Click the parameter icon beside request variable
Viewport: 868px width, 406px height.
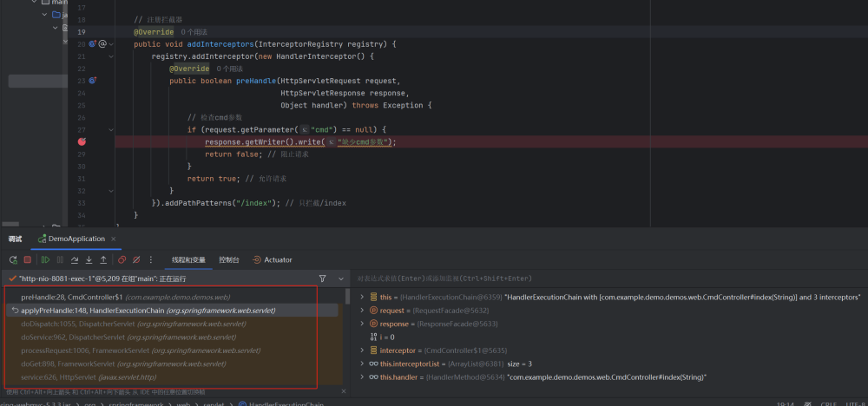point(373,311)
